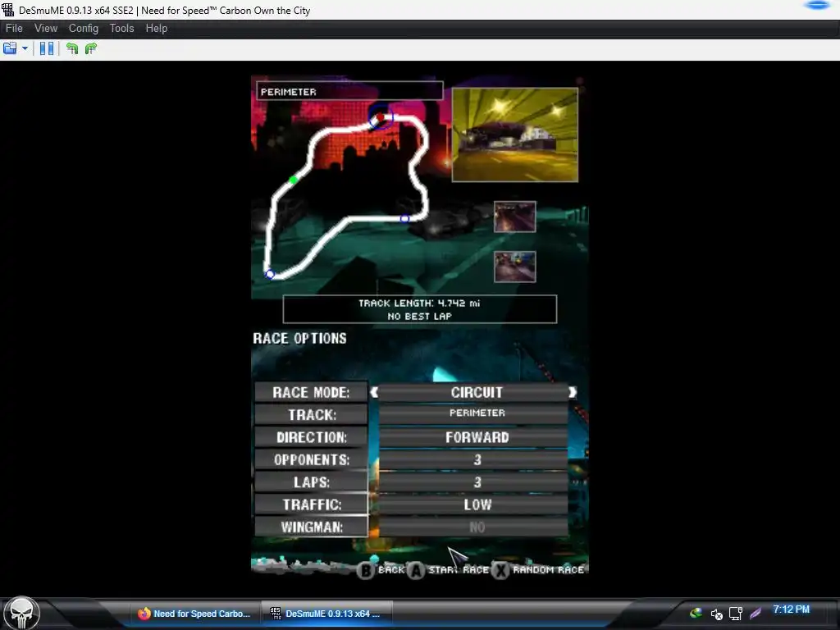Click the TRACK LENGTH 4.742 mi text
The image size is (840, 630).
tap(419, 304)
